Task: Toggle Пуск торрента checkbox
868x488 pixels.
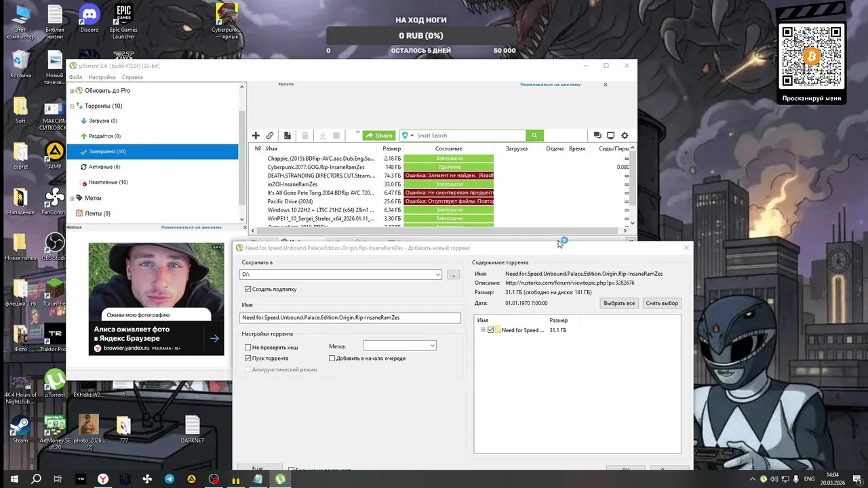Action: pos(248,358)
